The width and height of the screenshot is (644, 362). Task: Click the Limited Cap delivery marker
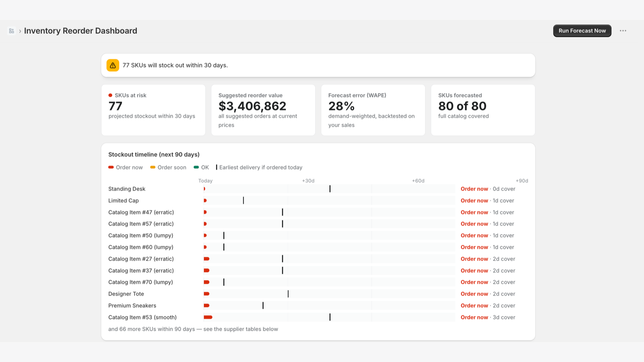pyautogui.click(x=244, y=200)
